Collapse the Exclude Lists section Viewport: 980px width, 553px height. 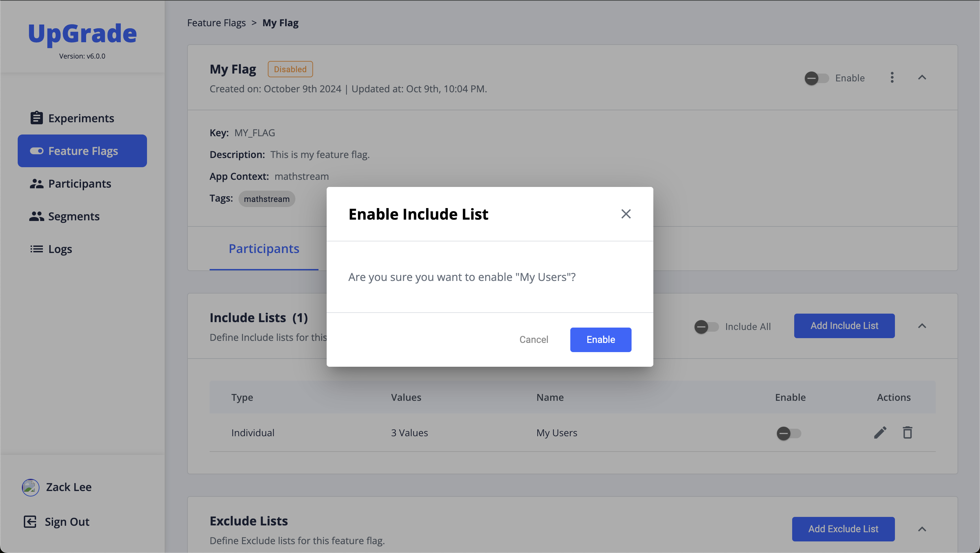922,529
